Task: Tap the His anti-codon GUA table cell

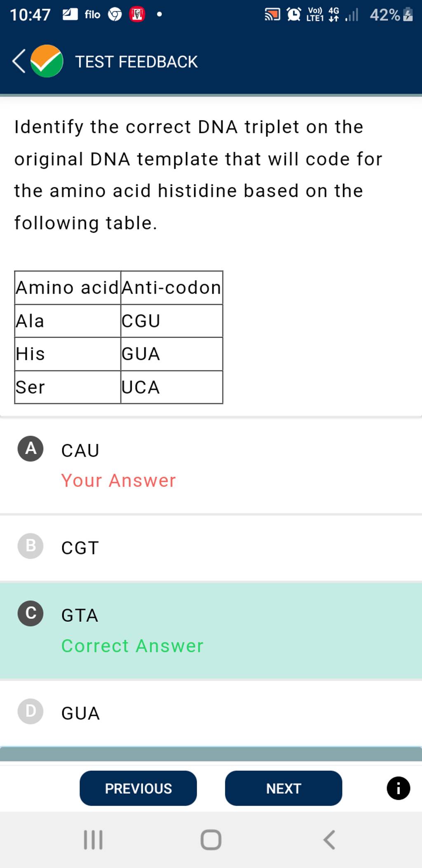Action: [x=171, y=354]
